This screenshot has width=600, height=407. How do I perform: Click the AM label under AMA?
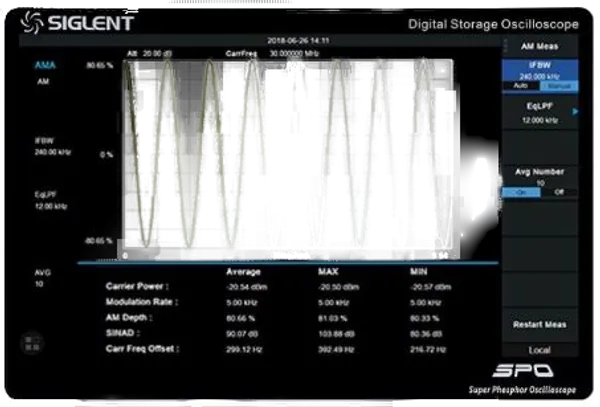click(x=43, y=81)
